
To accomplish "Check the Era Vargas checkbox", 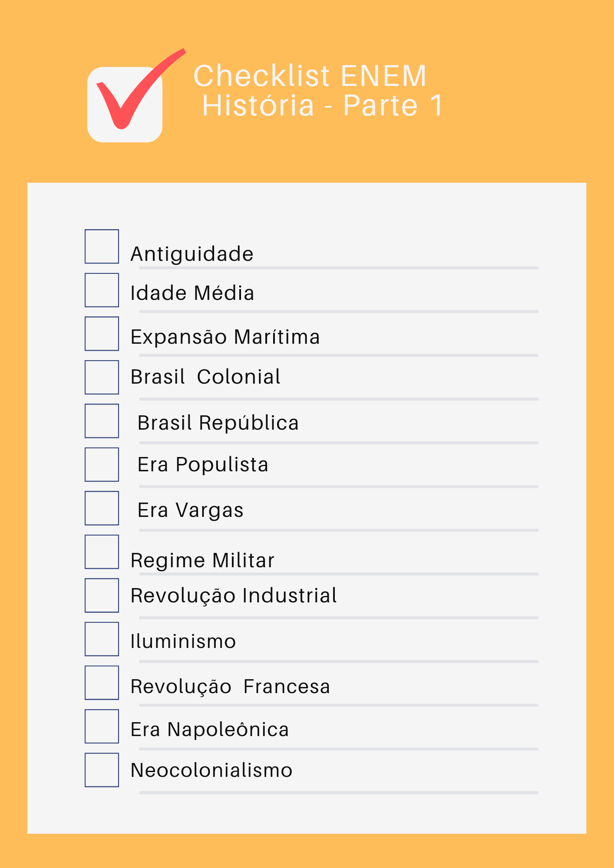I will tap(102, 508).
